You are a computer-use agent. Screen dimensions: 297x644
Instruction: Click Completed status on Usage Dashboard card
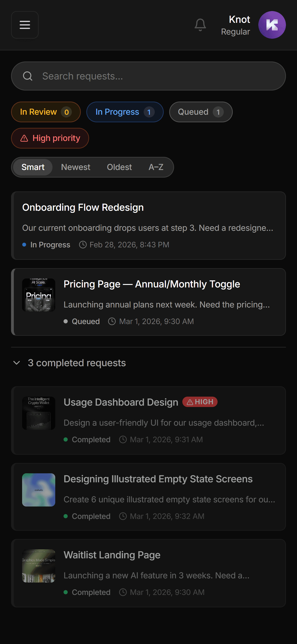click(x=91, y=439)
